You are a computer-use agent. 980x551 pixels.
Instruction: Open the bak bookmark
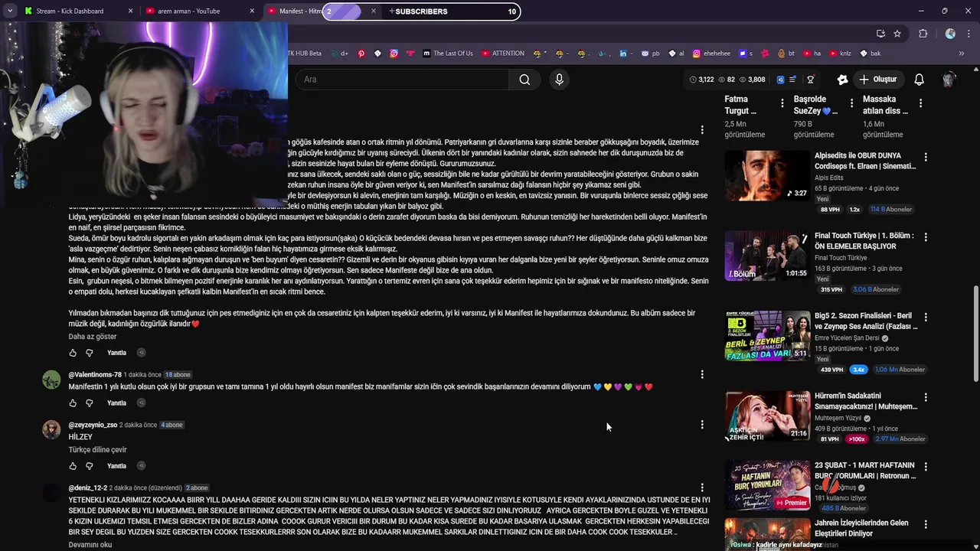click(x=871, y=54)
